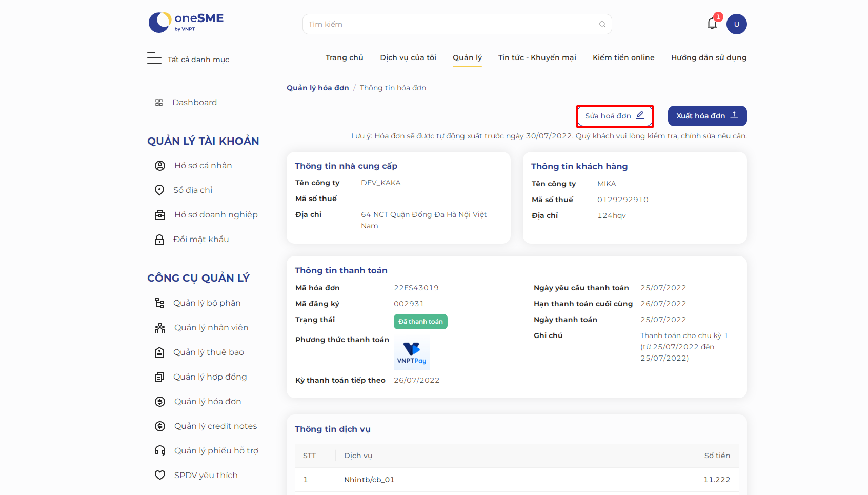Click the Xuất hóa đơn button
Image resolution: width=868 pixels, height=495 pixels.
(x=708, y=116)
